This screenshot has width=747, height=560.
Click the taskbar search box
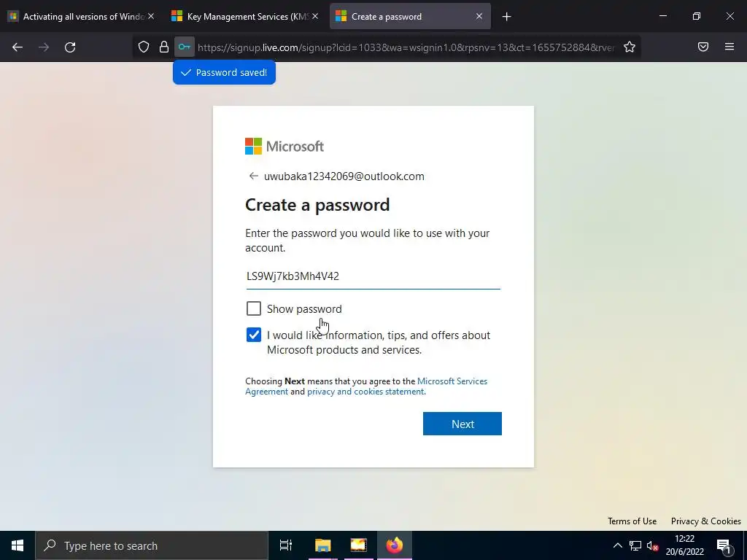152,545
